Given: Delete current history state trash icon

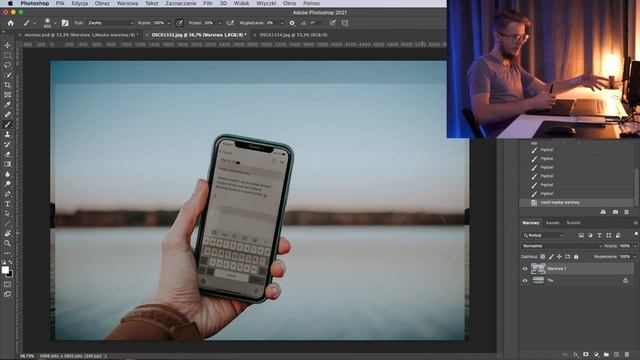Looking at the screenshot, I should tap(627, 212).
